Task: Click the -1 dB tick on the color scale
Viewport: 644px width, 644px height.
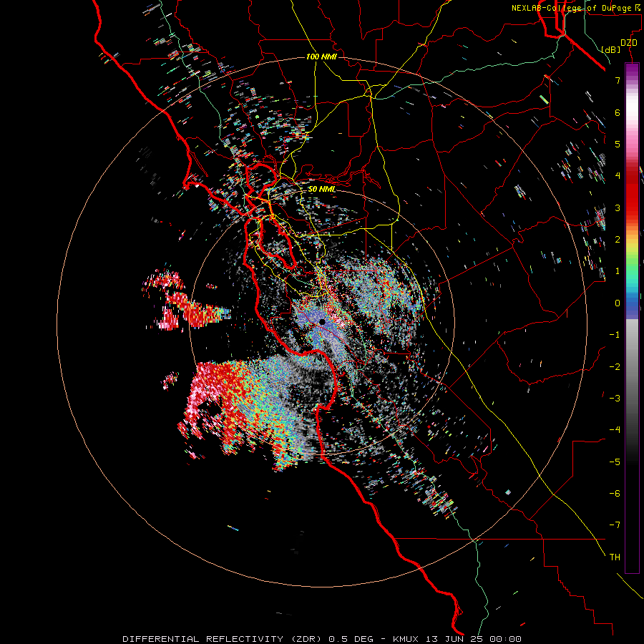Action: click(615, 335)
